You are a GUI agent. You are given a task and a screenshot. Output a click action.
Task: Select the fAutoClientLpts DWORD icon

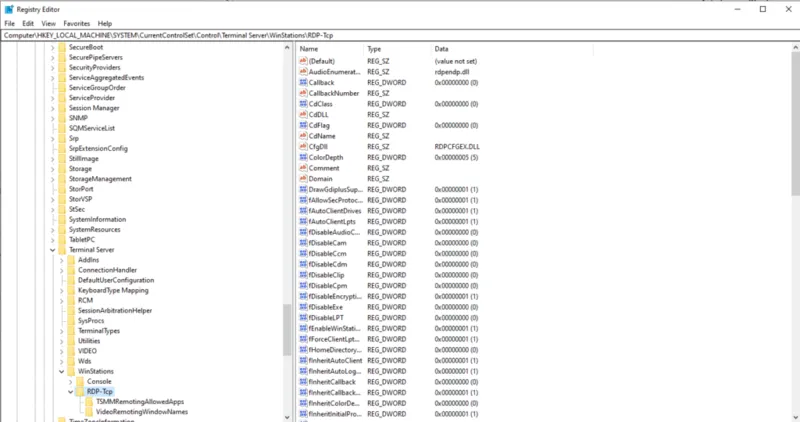click(303, 222)
